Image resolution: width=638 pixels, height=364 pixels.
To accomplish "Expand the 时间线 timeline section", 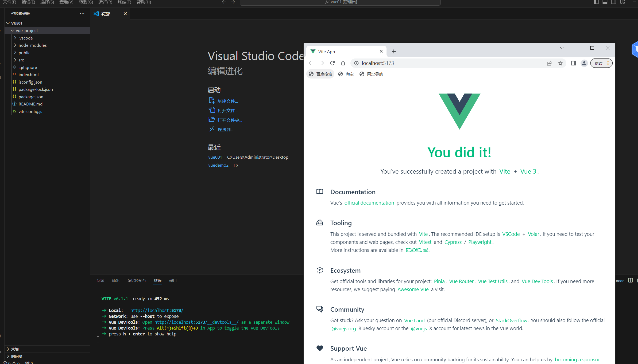I will [8, 356].
